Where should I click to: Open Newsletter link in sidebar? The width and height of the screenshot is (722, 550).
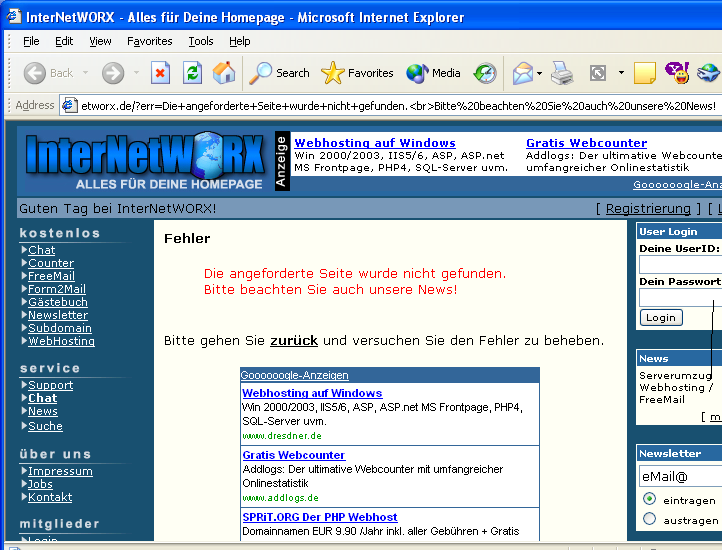pos(58,315)
